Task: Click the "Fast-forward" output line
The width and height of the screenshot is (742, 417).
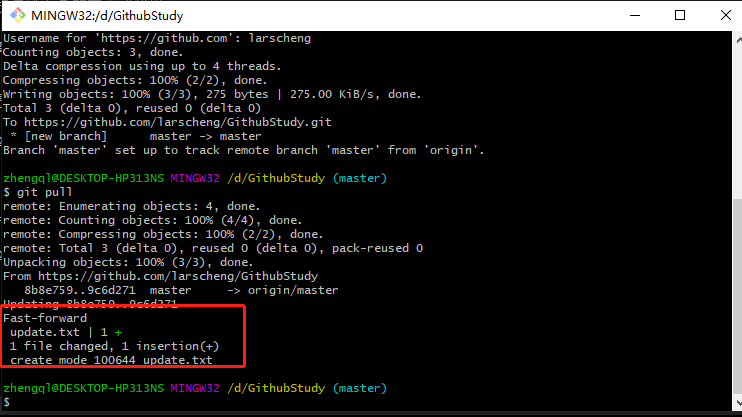Action: (45, 318)
